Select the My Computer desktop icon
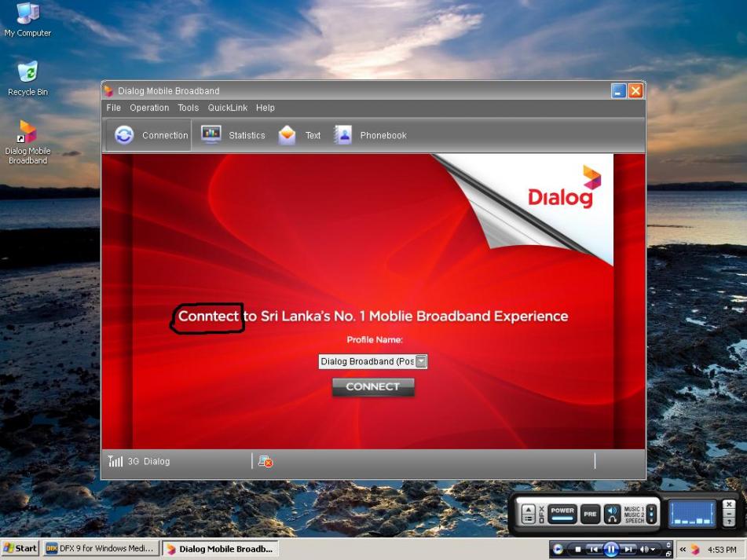 click(27, 20)
